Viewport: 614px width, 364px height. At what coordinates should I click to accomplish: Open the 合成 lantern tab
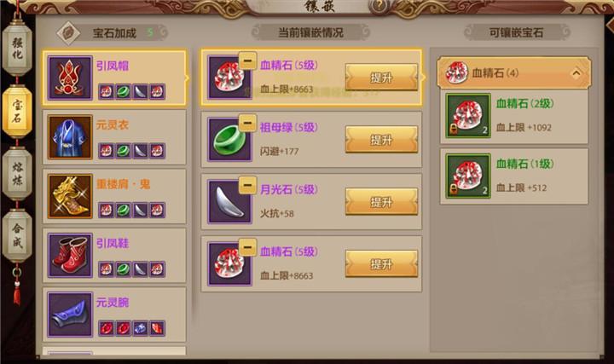coord(17,235)
